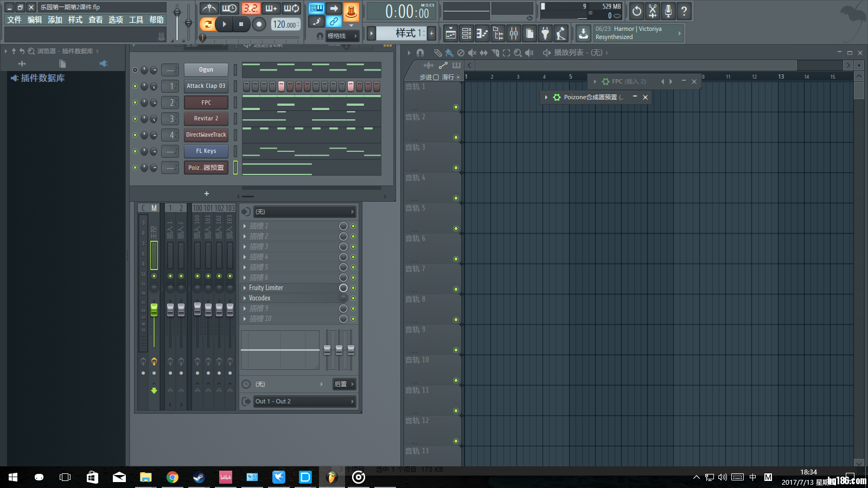Viewport: 868px width, 488px height.
Task: Click the Revitar 2 channel button
Action: click(x=206, y=119)
